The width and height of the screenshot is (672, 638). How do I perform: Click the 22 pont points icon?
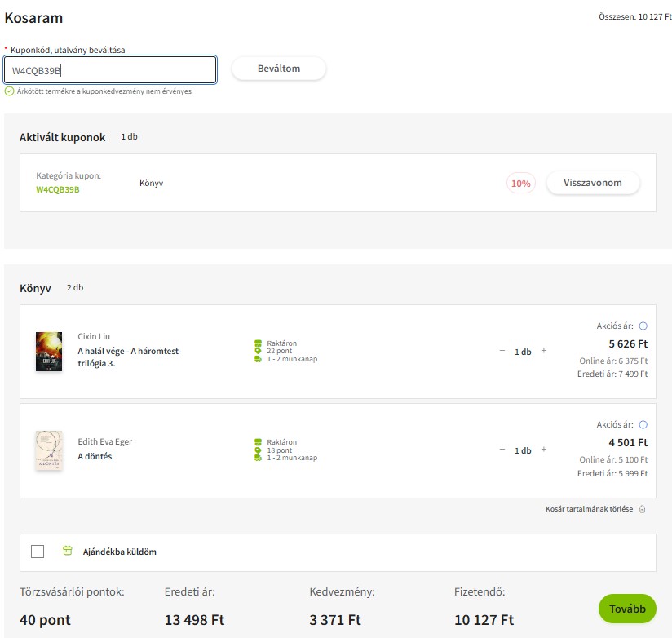pos(258,351)
